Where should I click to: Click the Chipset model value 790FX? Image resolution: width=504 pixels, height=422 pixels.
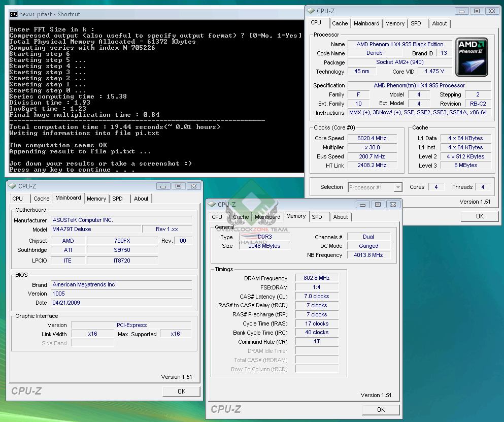pyautogui.click(x=122, y=241)
